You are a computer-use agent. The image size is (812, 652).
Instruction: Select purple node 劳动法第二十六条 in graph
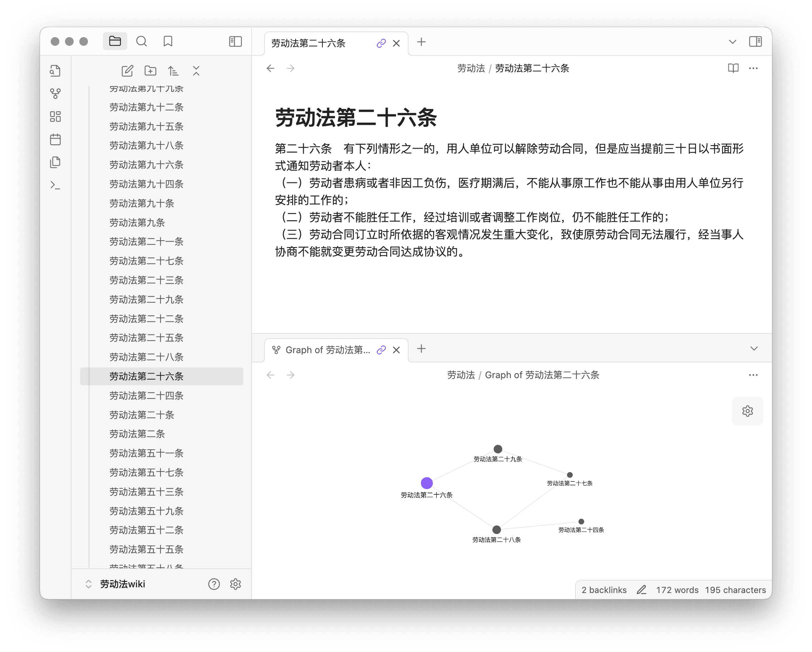pyautogui.click(x=426, y=483)
